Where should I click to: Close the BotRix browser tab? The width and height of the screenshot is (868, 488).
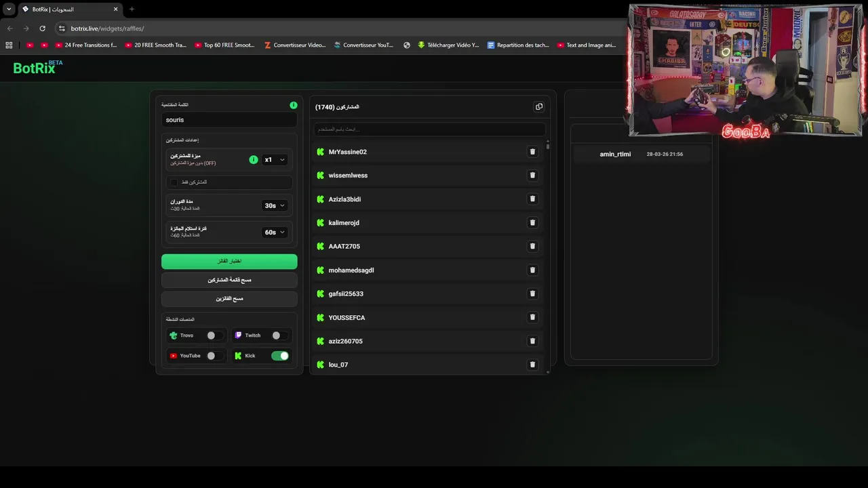115,9
